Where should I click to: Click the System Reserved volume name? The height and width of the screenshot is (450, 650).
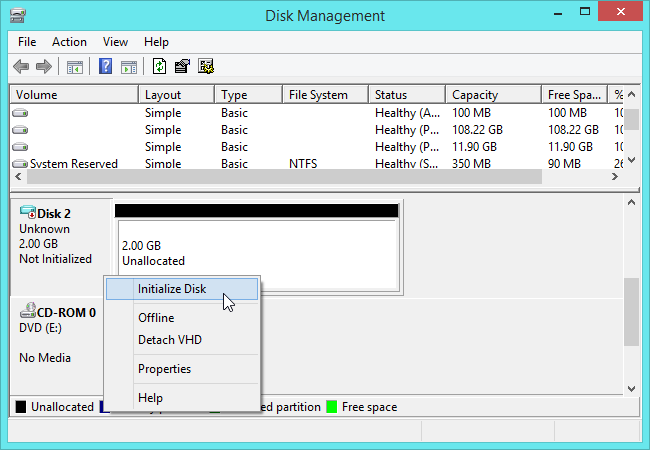[74, 164]
